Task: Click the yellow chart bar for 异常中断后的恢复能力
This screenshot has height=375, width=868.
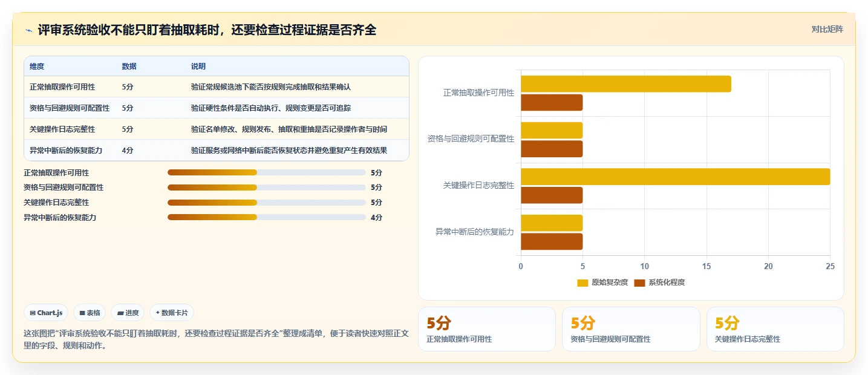Action: pyautogui.click(x=552, y=223)
